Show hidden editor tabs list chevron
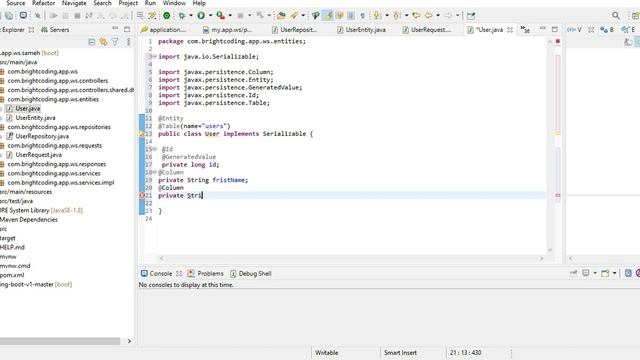 [525, 29]
